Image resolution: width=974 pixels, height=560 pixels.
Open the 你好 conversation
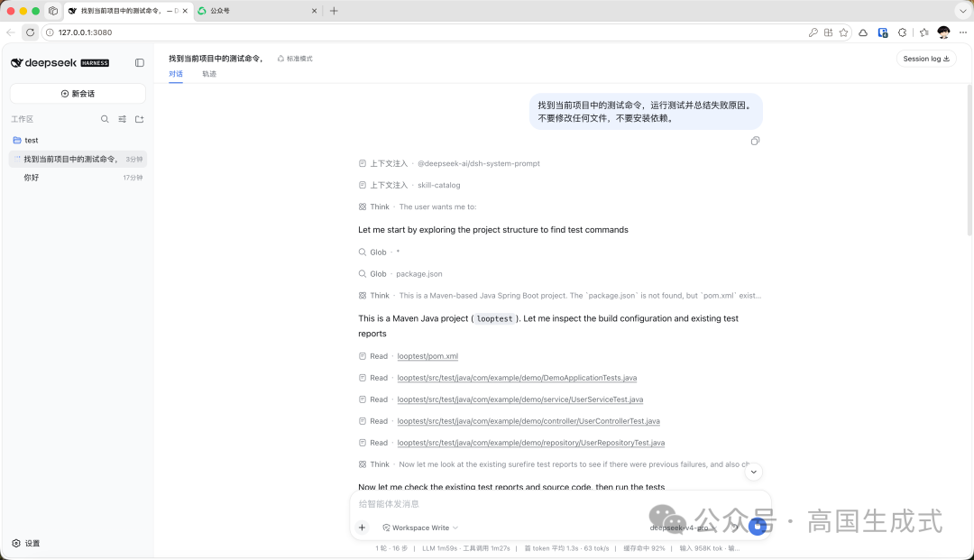(x=78, y=178)
